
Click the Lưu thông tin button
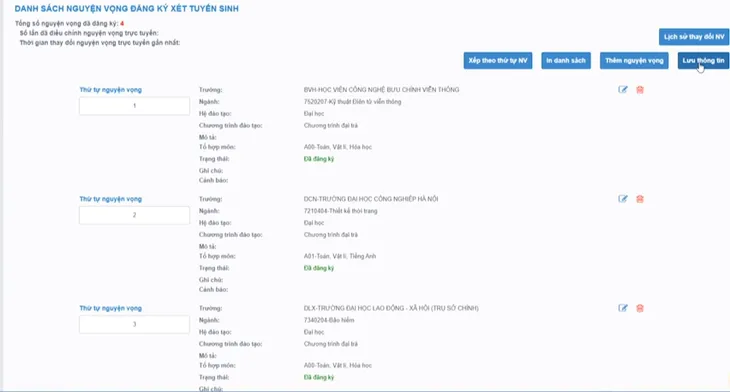(703, 61)
